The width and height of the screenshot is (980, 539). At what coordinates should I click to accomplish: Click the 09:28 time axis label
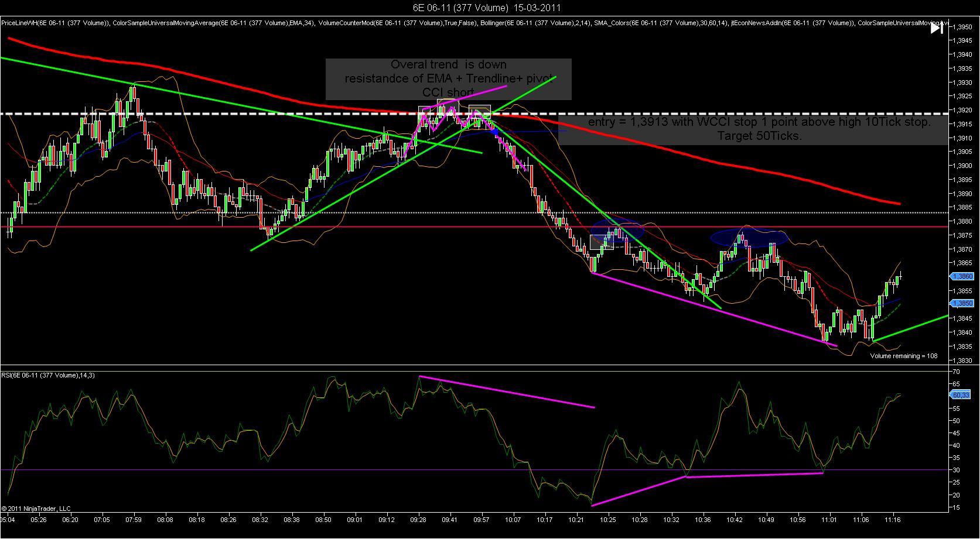(418, 519)
